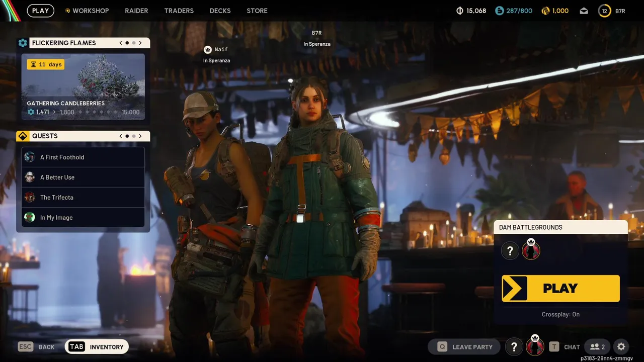Switch to the RAIDER tab

click(136, 11)
